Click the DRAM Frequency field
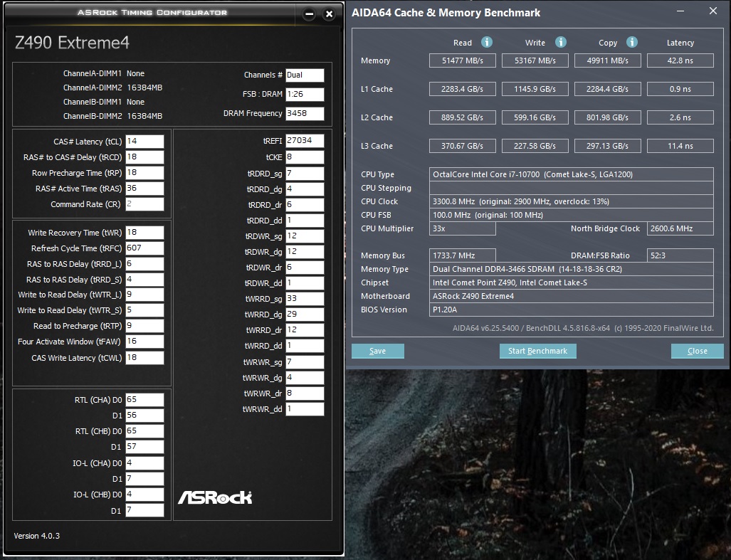Image resolution: width=731 pixels, height=560 pixels. [305, 114]
